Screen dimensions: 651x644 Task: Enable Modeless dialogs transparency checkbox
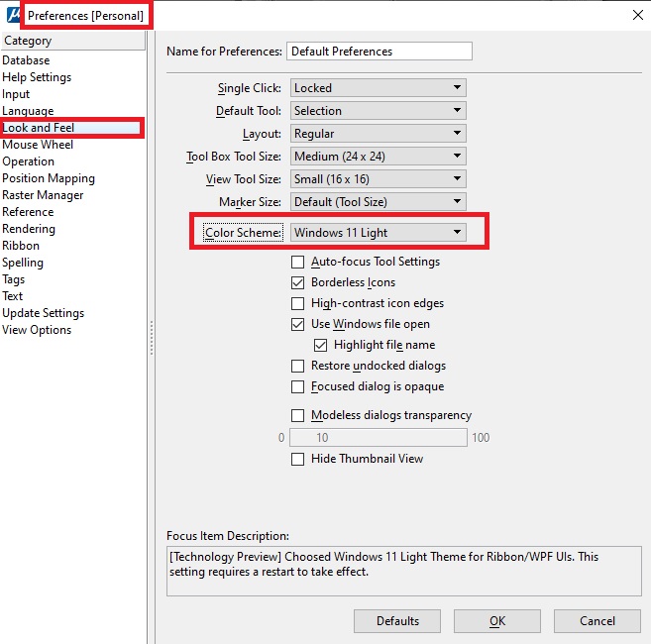click(298, 416)
